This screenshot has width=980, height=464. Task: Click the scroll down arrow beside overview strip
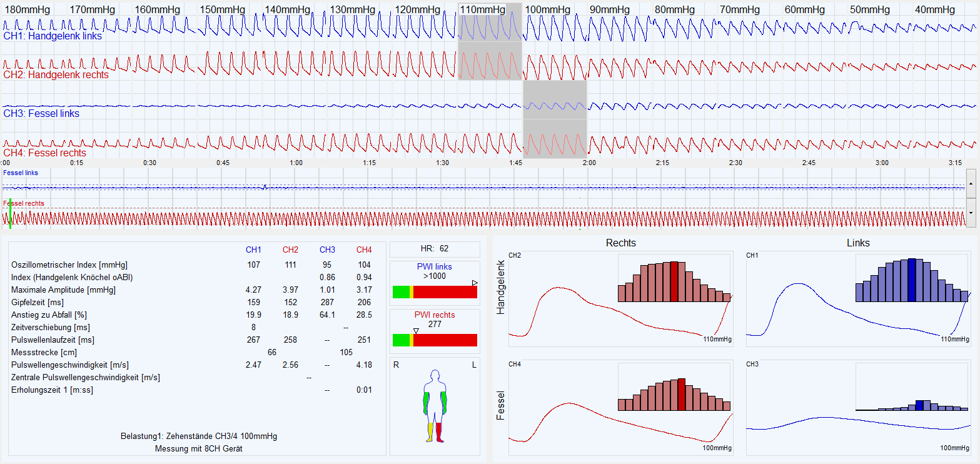tap(972, 212)
